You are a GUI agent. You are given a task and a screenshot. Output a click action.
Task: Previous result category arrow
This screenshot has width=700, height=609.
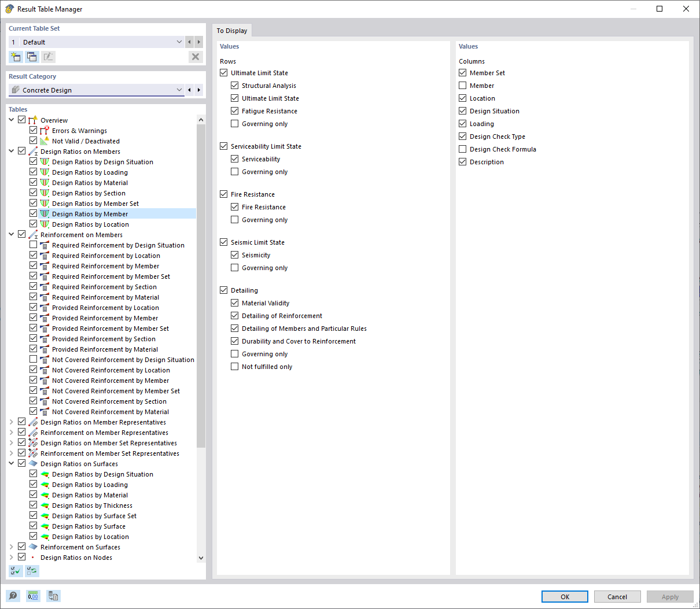tap(189, 90)
